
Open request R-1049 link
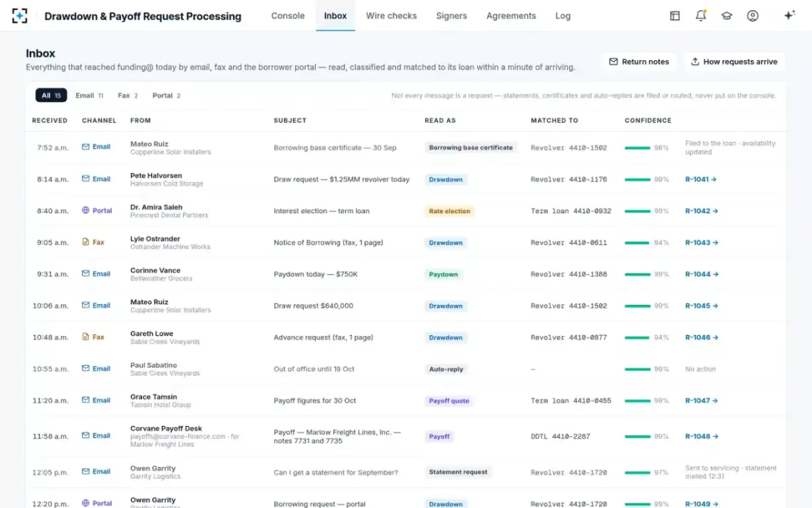point(701,504)
